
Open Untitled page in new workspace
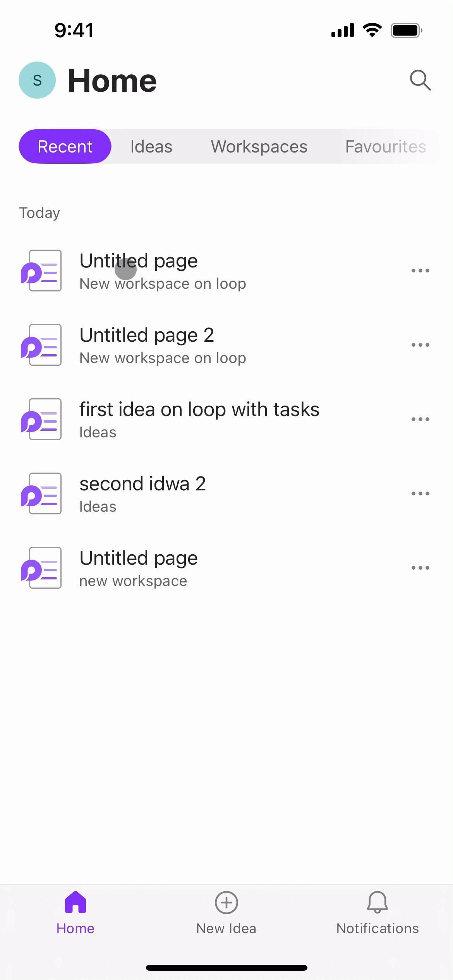139,568
